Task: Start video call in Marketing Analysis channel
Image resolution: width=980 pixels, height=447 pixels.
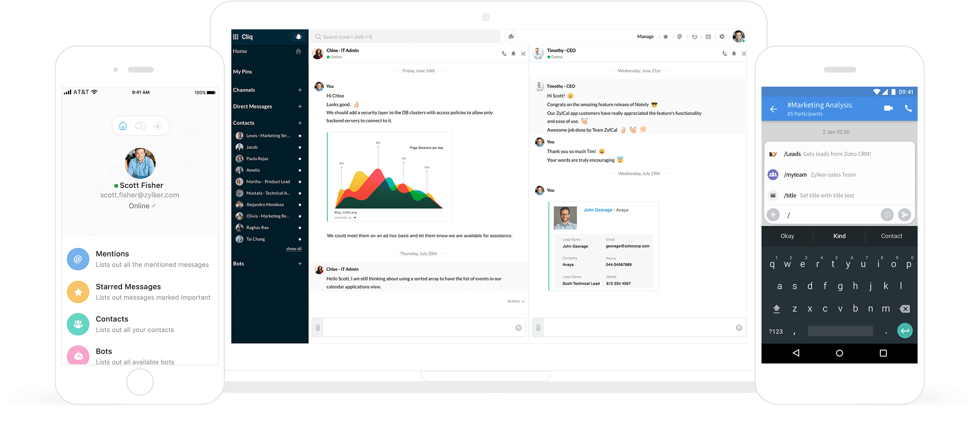Action: 888,108
